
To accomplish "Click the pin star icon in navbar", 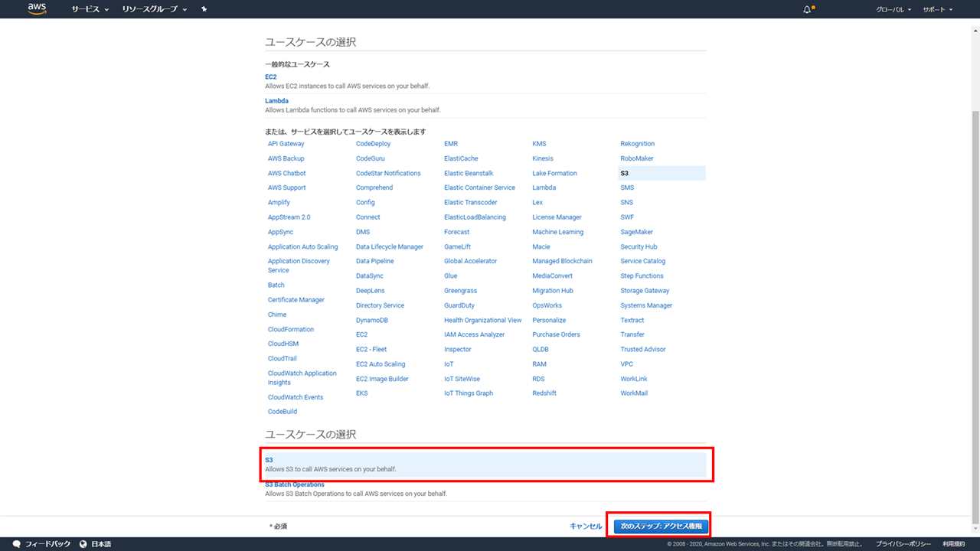I will pyautogui.click(x=204, y=9).
